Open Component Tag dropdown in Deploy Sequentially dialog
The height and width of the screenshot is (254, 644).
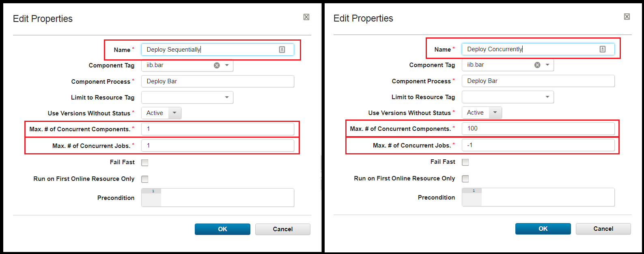(x=227, y=65)
